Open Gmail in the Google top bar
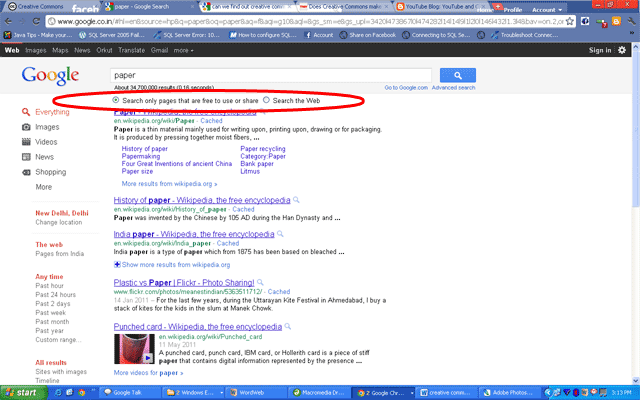The height and width of the screenshot is (400, 640). tap(159, 50)
